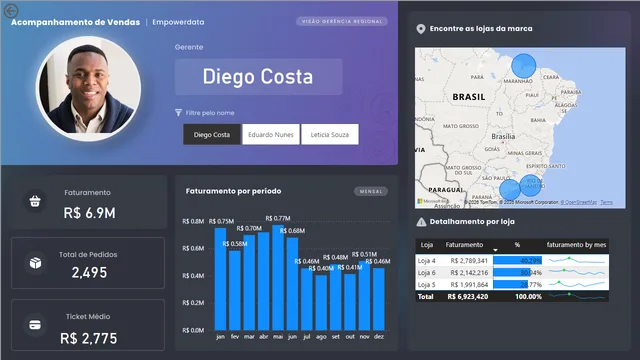
Task: Select the Rio de Janeiro map bubble
Action: (530, 185)
